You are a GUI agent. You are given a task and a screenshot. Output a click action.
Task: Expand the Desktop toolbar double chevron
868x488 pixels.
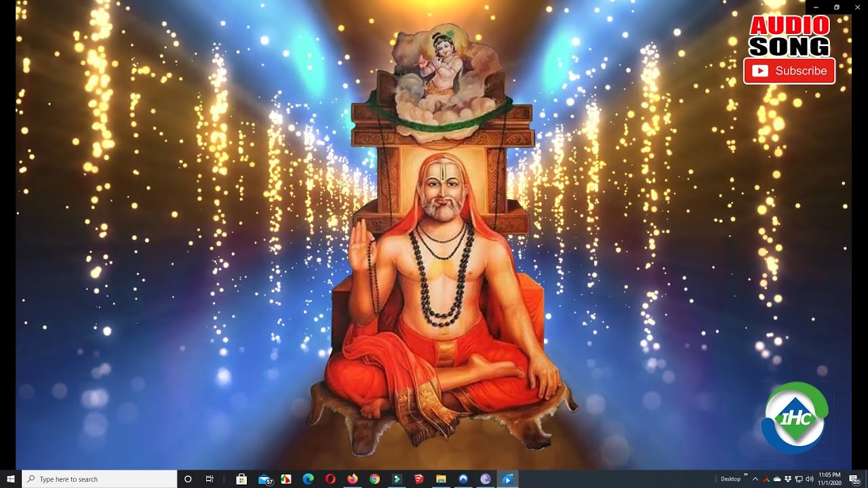point(746,474)
